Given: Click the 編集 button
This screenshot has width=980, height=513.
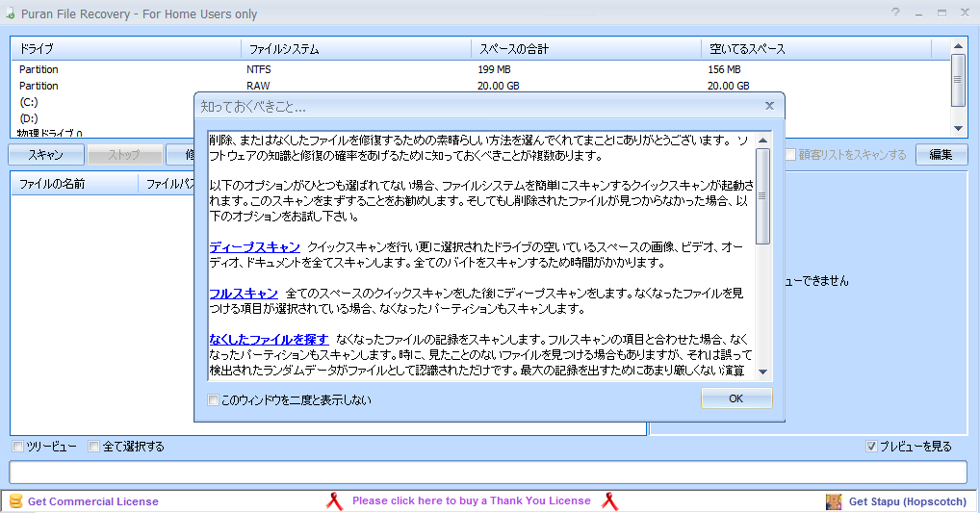Looking at the screenshot, I should [x=941, y=154].
